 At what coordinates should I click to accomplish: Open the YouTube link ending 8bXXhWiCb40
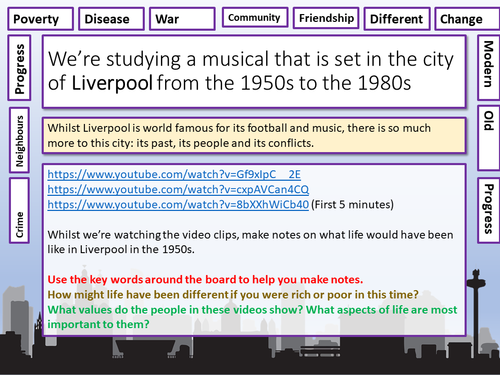178,204
